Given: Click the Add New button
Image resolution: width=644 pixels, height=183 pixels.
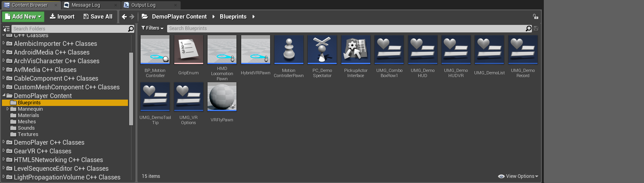Looking at the screenshot, I should [23, 17].
